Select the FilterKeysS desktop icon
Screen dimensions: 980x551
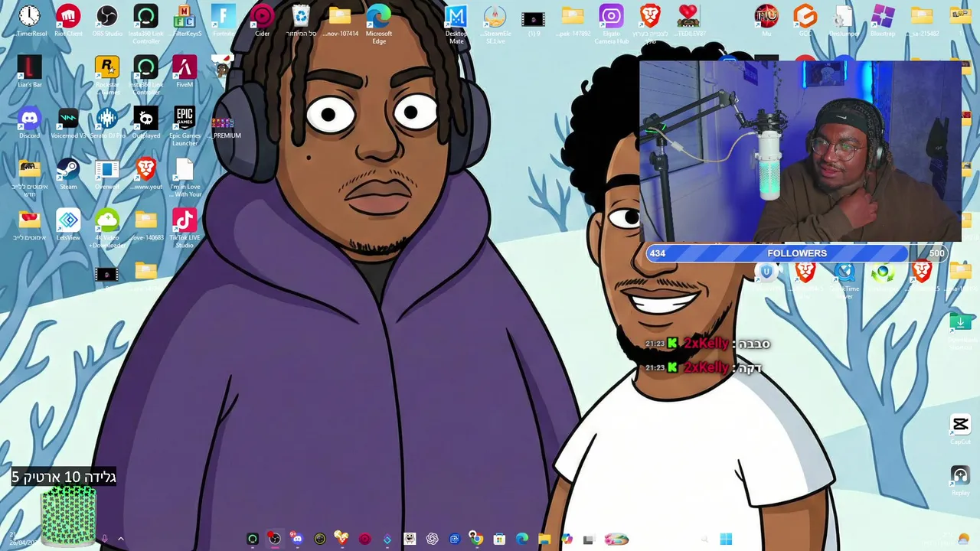point(185,21)
